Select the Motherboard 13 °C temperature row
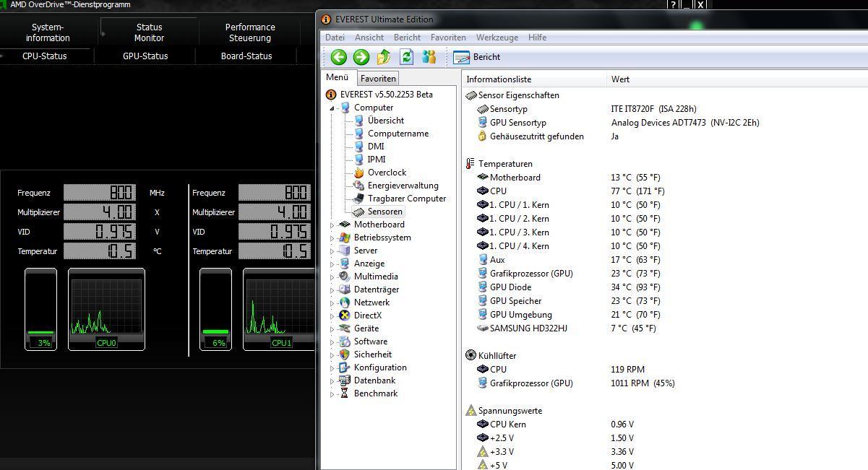Image resolution: width=868 pixels, height=470 pixels. click(x=665, y=178)
